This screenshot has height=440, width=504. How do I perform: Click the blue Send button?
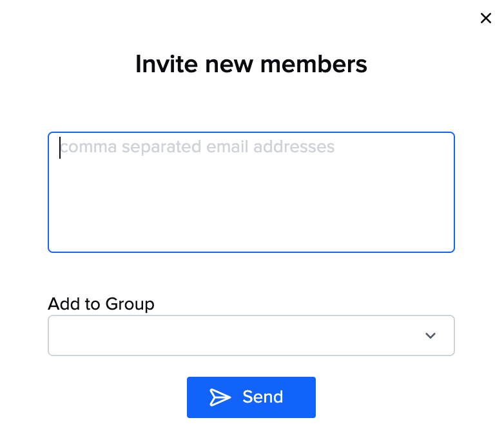point(251,397)
